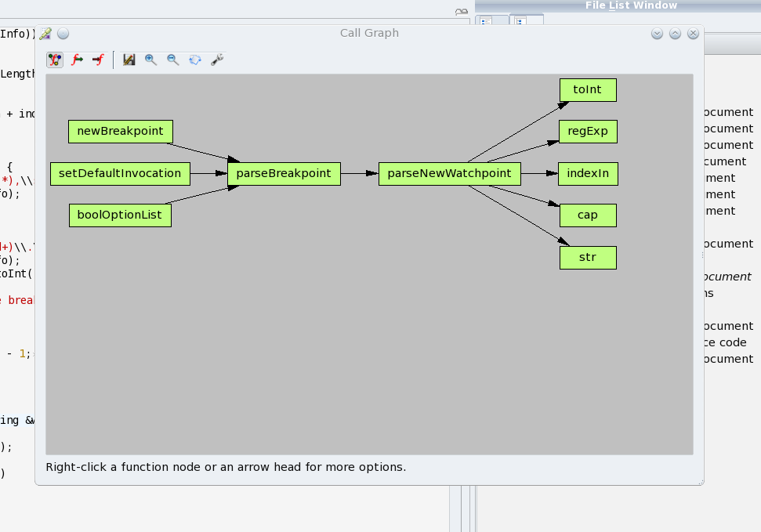Maximize the Call Graph window
Viewport: 761px width, 532px height.
click(675, 34)
